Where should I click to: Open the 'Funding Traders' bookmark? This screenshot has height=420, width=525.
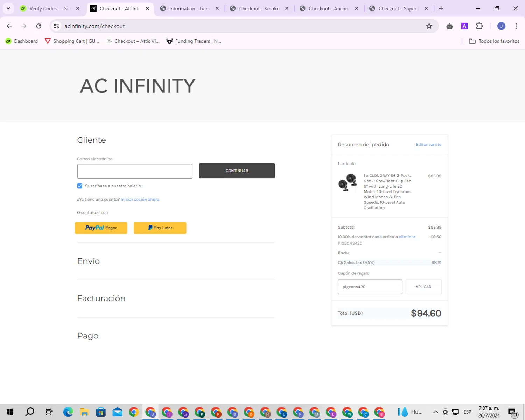tap(194, 41)
